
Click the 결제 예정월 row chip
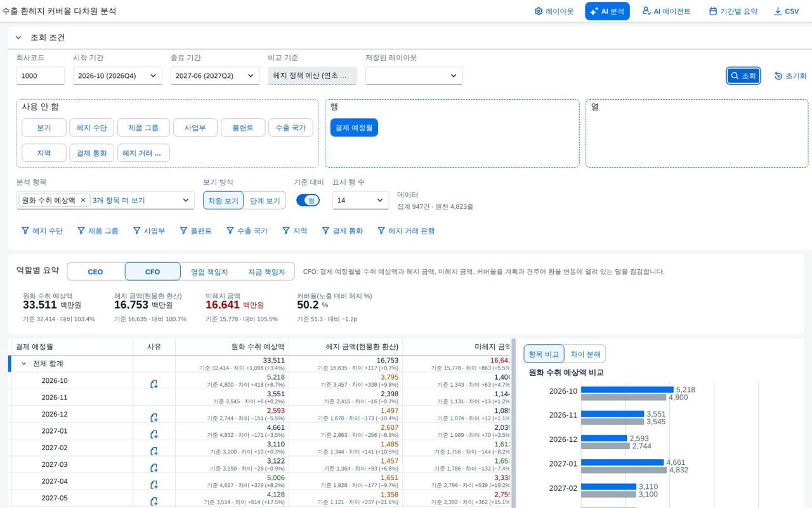354,128
